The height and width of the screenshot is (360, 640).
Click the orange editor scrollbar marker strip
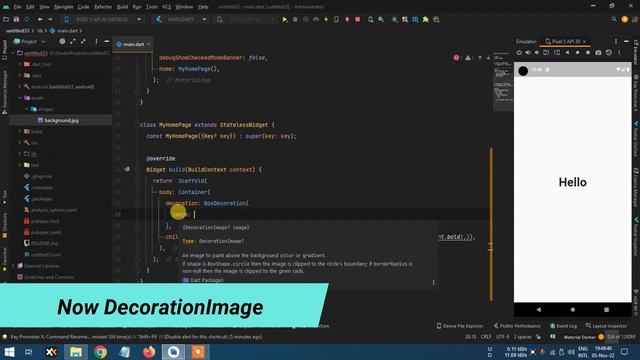click(x=491, y=224)
